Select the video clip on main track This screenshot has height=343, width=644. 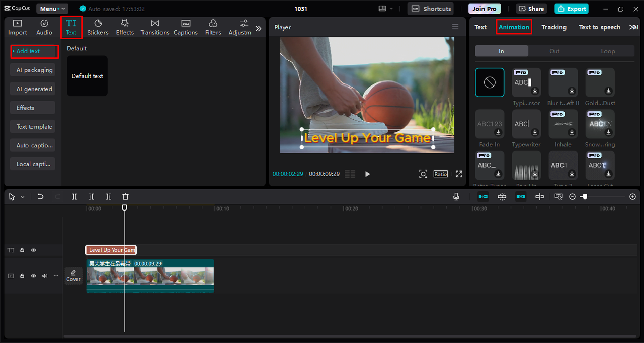click(150, 276)
